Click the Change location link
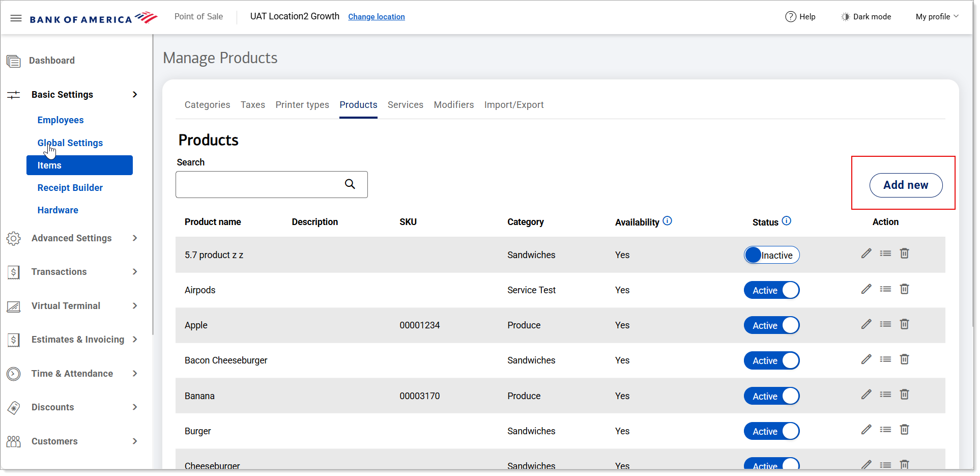This screenshot has width=980, height=476. click(x=377, y=17)
